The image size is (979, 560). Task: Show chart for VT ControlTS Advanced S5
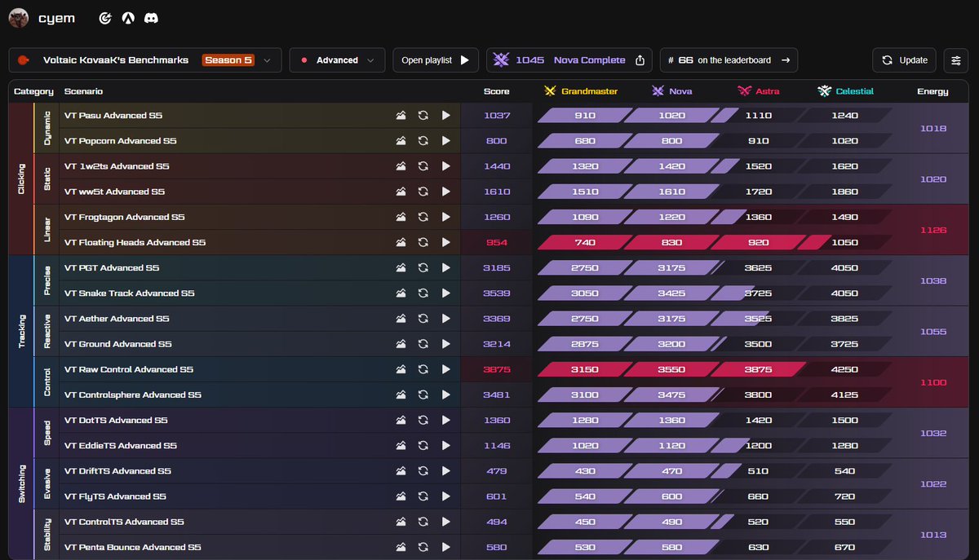pos(401,522)
